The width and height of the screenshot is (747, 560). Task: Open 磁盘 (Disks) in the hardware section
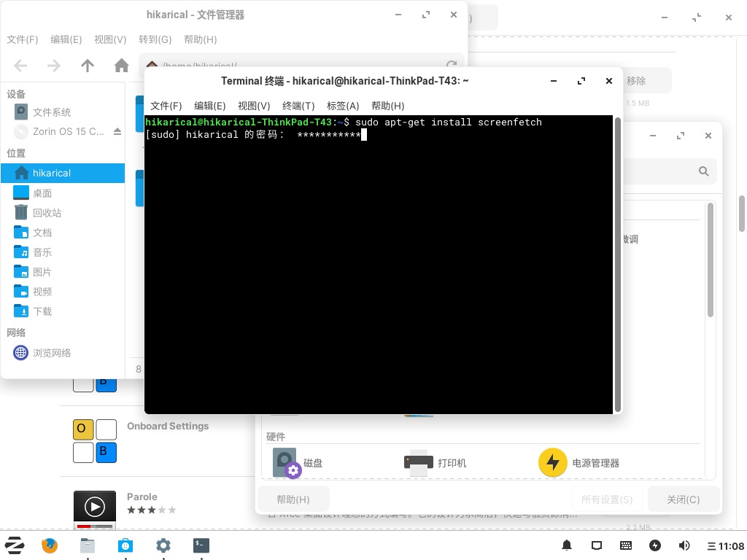coord(285,462)
